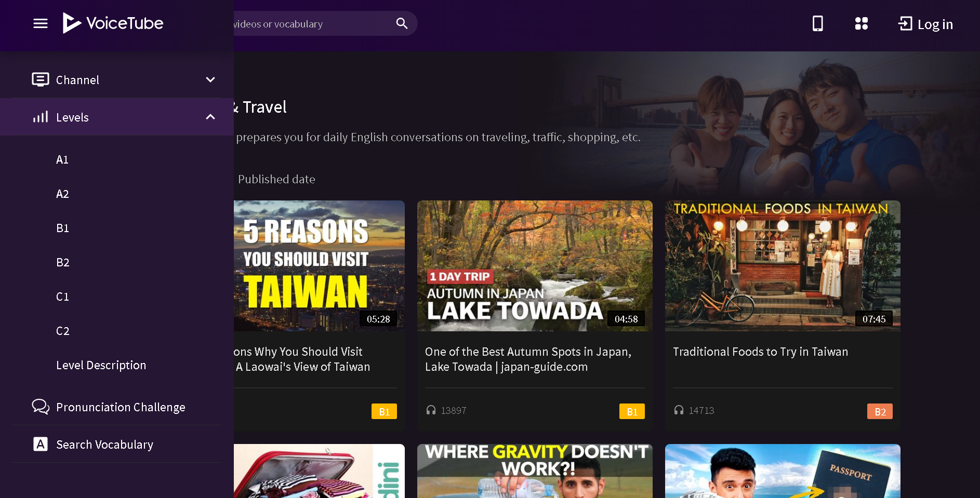Viewport: 980px width, 498px height.
Task: Open 'One of the Best Autumn Spots' title
Action: click(528, 359)
